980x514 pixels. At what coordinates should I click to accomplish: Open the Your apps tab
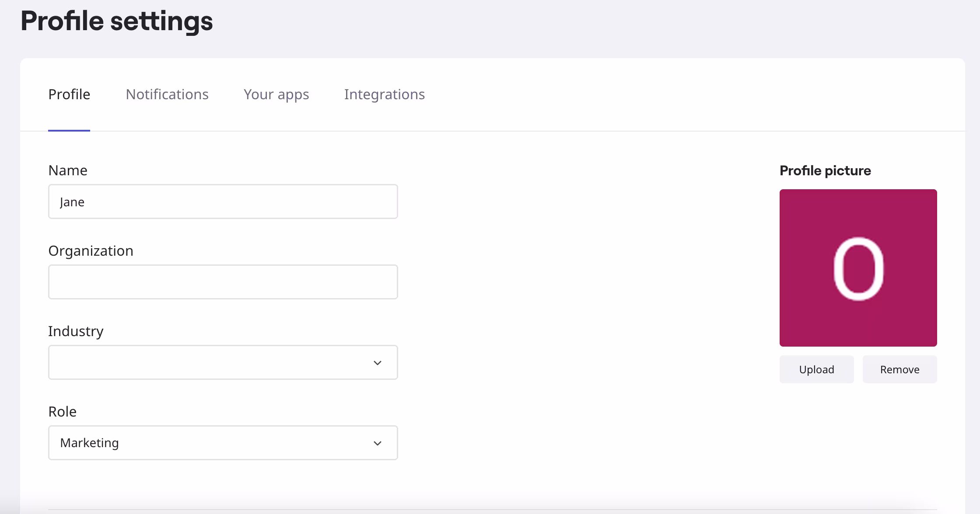pyautogui.click(x=276, y=94)
